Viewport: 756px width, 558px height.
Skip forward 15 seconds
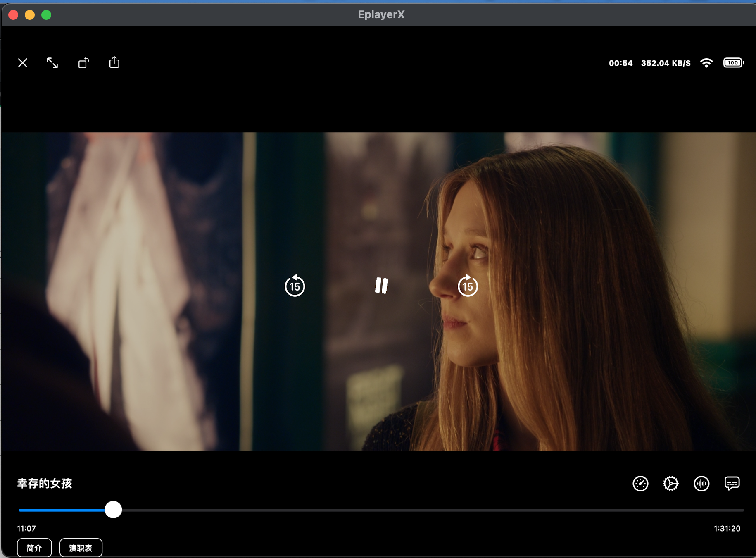click(x=468, y=286)
